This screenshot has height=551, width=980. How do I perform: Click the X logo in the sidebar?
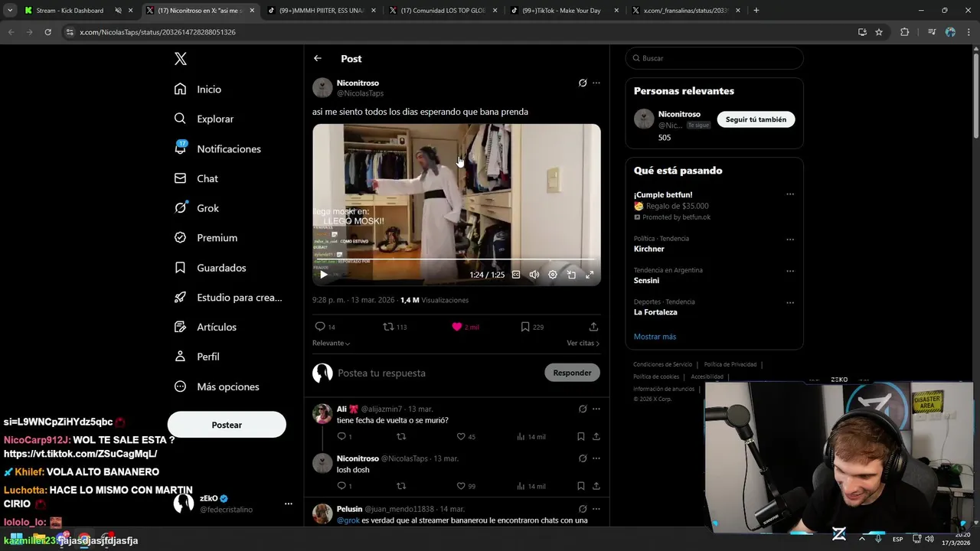[x=180, y=59]
